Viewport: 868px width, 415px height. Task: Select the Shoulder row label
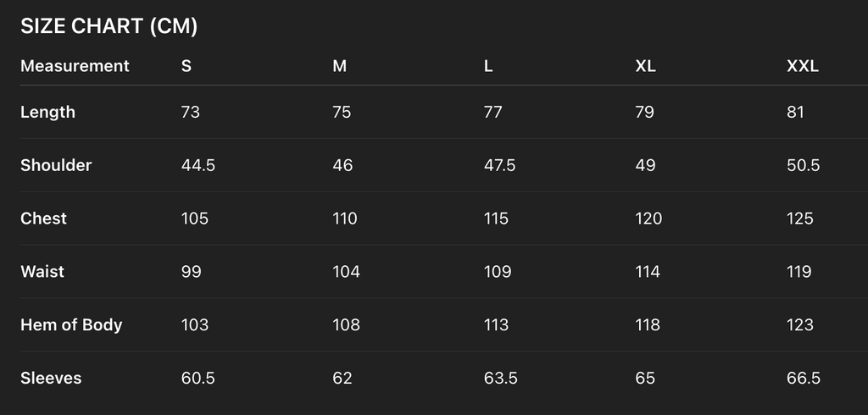(56, 165)
